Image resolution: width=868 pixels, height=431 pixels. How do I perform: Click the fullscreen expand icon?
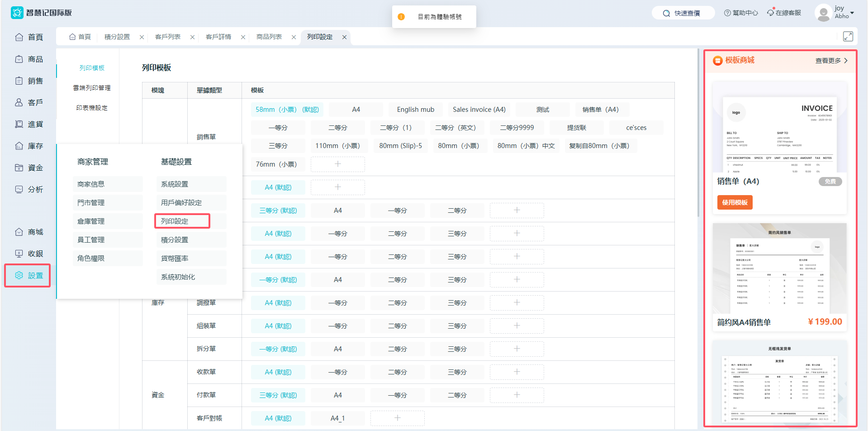[x=848, y=37]
